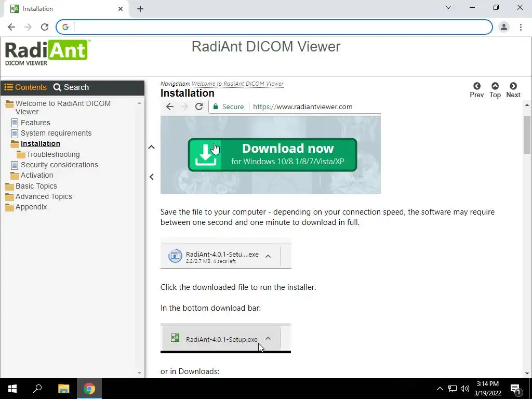The width and height of the screenshot is (532, 399).
Task: Hide the contents pane with left chevron
Action: pos(151,177)
